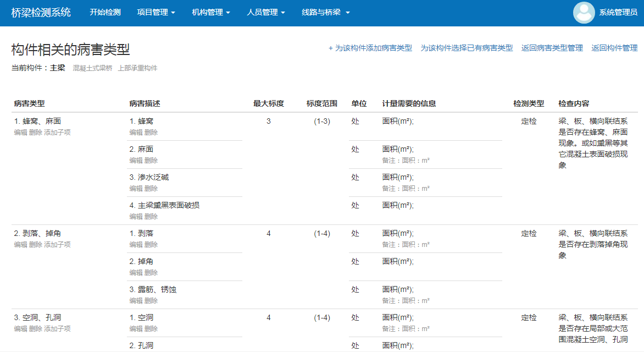This screenshot has height=352, width=644.
Task: Delete the 主梁熏黑表面破损 description
Action: coord(151,217)
